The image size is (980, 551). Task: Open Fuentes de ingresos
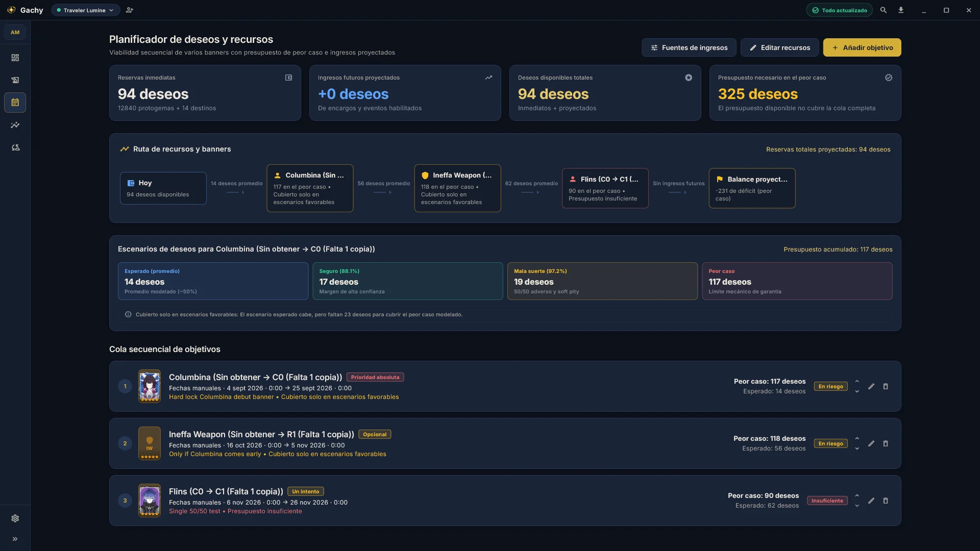pos(689,47)
